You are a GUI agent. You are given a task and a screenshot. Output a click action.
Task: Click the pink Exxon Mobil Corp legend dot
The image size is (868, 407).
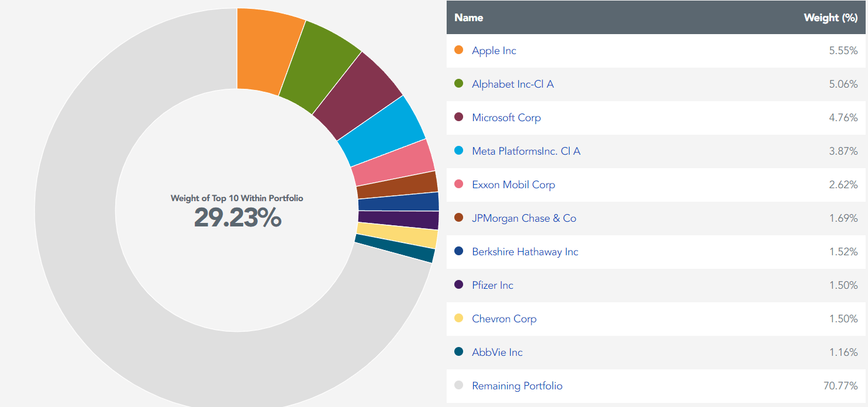459,185
